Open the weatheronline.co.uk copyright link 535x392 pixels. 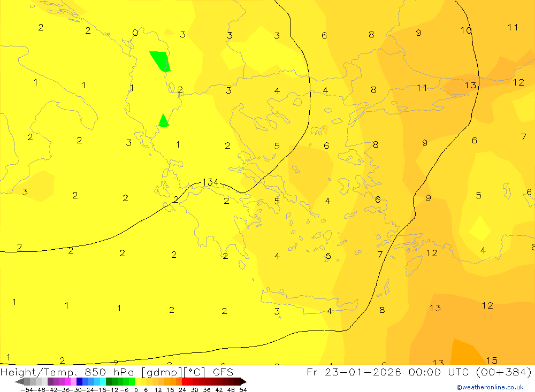(490, 387)
